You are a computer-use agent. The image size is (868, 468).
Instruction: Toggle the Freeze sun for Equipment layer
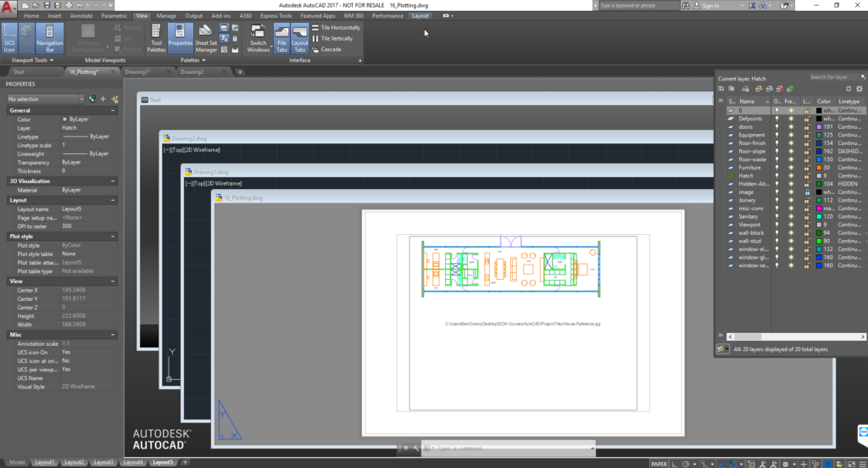(x=791, y=135)
